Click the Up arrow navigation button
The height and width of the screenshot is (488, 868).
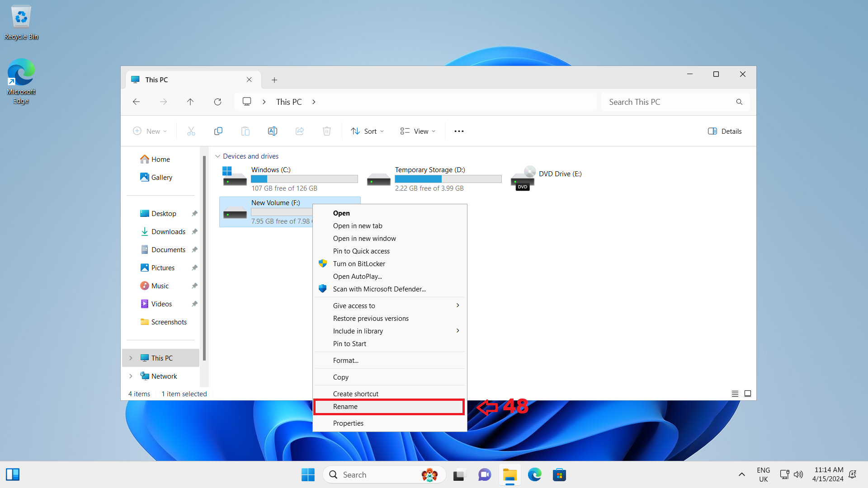(190, 102)
